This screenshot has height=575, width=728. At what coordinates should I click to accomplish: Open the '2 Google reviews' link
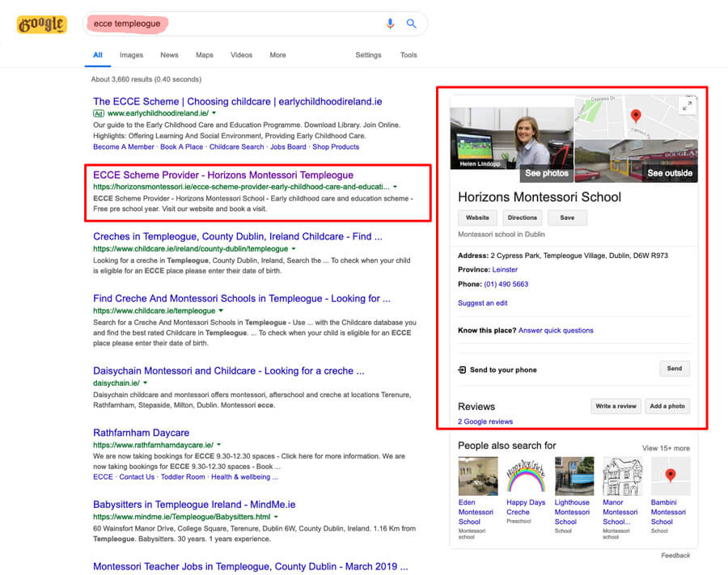pyautogui.click(x=485, y=421)
